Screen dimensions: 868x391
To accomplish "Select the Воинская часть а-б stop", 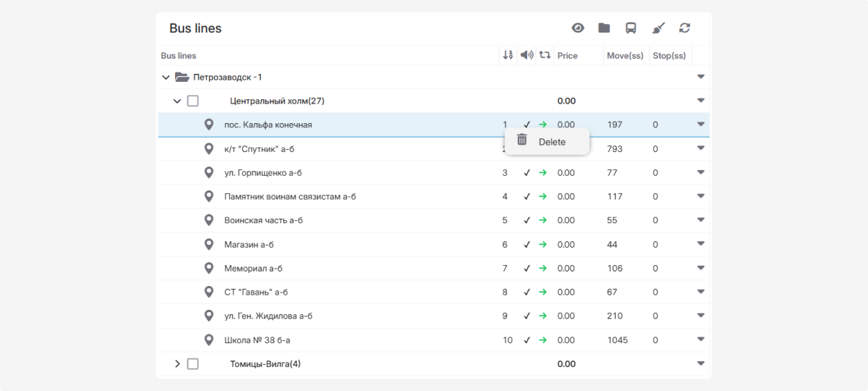I will 263,220.
